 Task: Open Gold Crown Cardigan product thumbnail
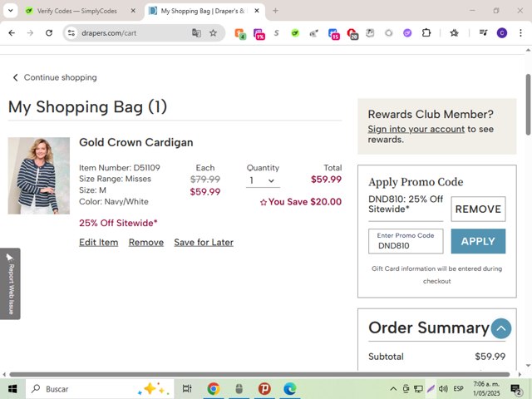pos(39,175)
